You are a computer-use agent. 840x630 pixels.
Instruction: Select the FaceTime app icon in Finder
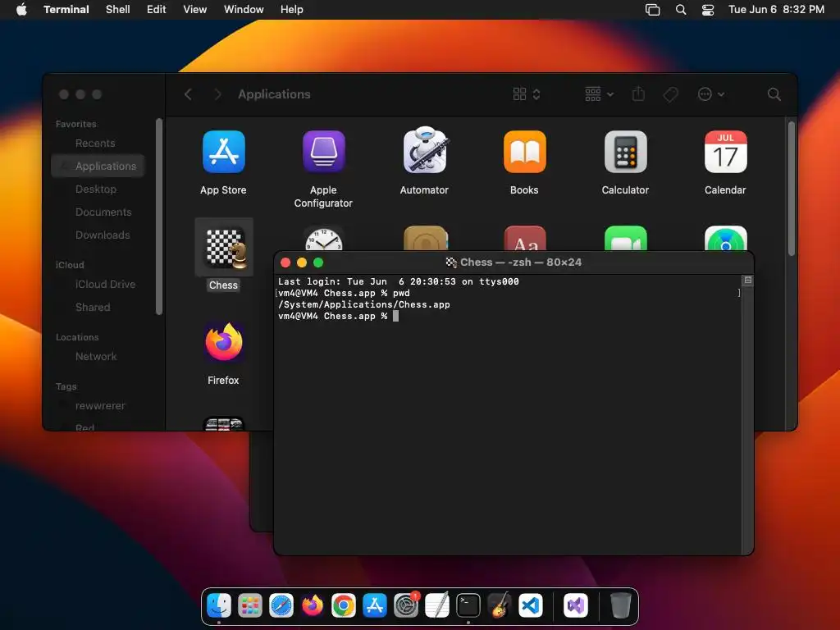click(x=625, y=239)
